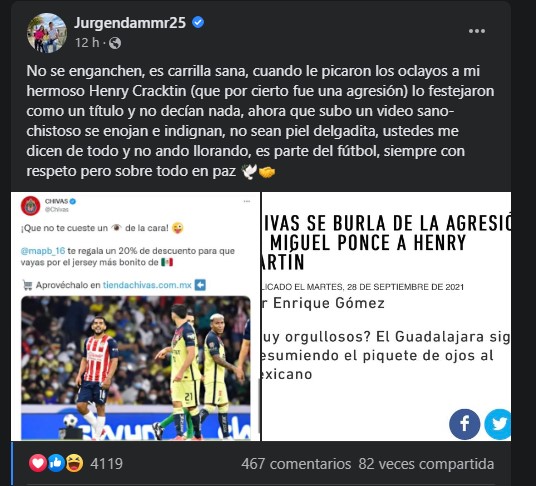
Task: Open the Jurgendammr25 profile name link
Action: [130, 23]
